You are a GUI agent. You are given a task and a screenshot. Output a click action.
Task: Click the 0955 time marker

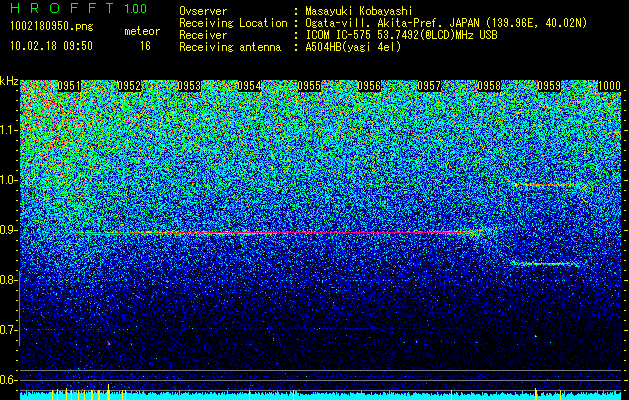click(x=309, y=86)
